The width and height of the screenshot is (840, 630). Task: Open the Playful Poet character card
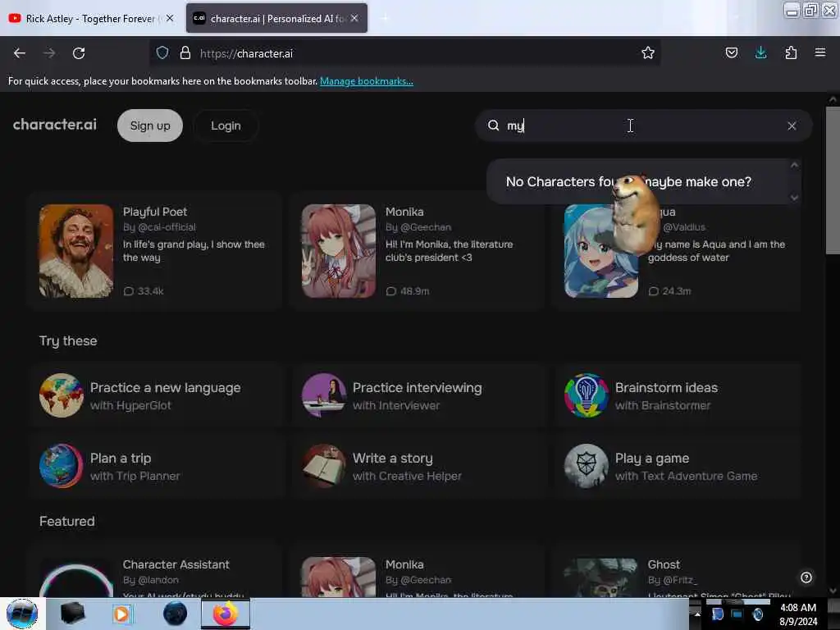pyautogui.click(x=155, y=251)
